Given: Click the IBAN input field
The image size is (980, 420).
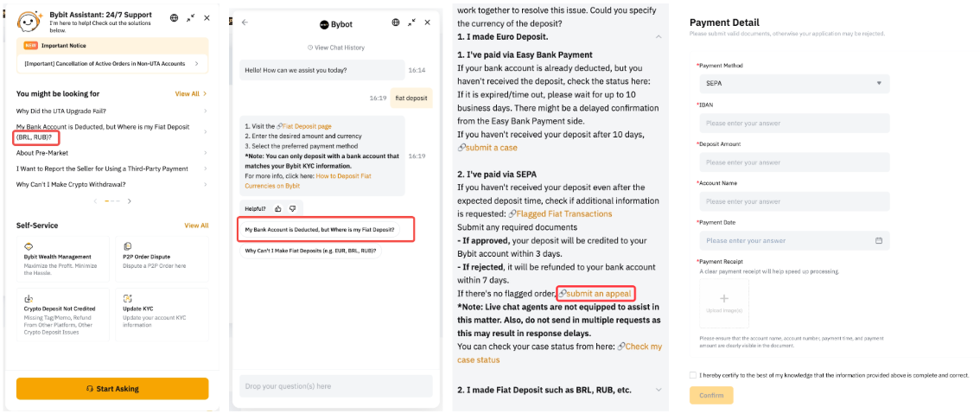Looking at the screenshot, I should point(794,123).
